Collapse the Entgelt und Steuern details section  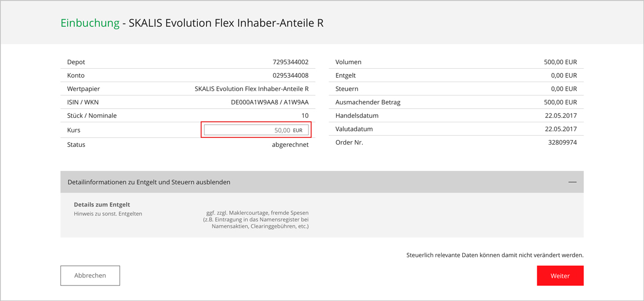click(321, 181)
